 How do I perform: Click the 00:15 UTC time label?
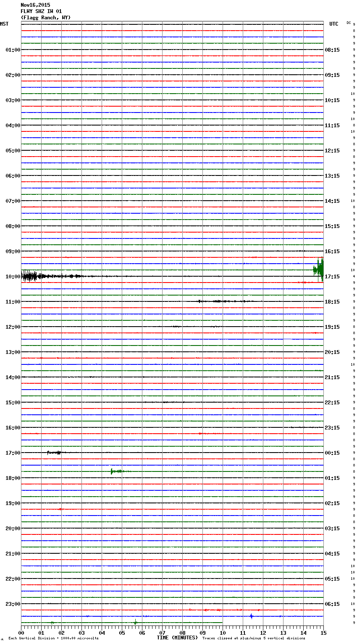(x=332, y=453)
